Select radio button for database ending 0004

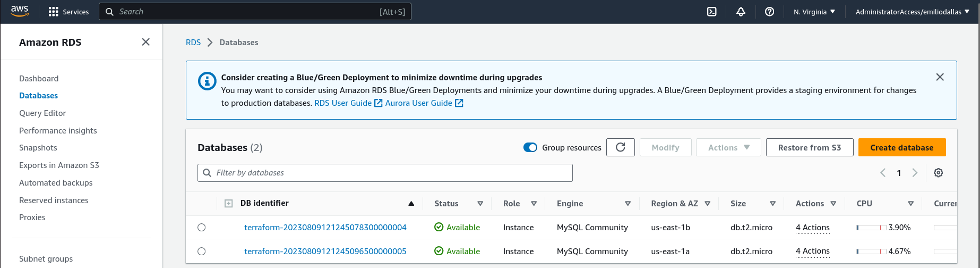(201, 228)
